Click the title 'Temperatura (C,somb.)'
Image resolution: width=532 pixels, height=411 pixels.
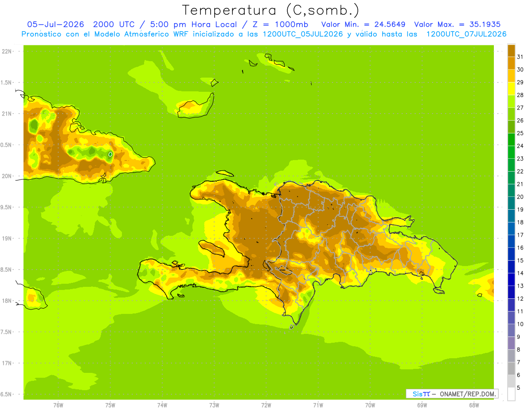pos(270,10)
